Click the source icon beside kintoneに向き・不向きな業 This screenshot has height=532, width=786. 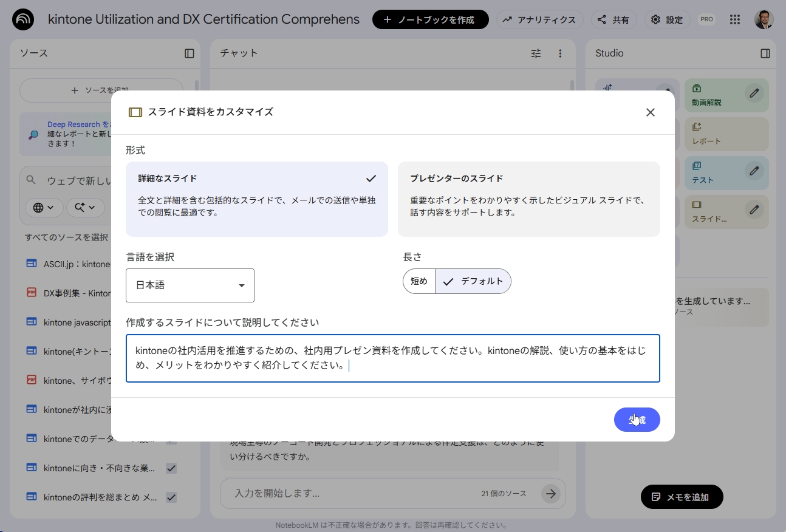coord(32,467)
